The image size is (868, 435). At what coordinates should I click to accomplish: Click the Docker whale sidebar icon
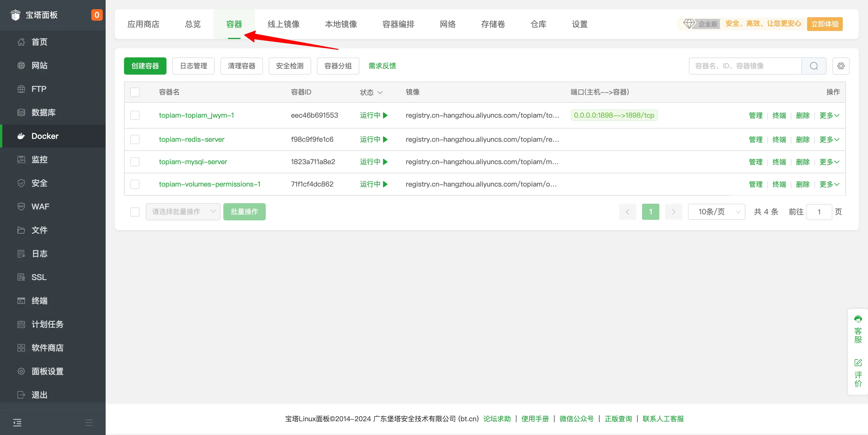(21, 136)
